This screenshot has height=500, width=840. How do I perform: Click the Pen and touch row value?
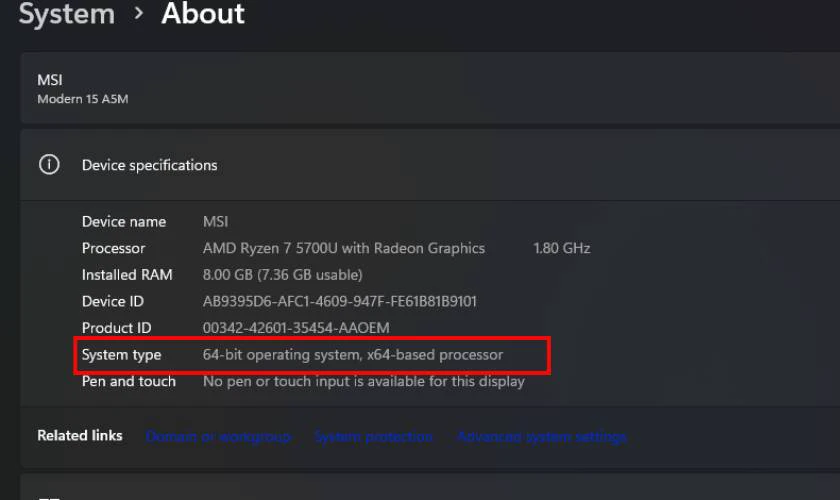point(364,382)
